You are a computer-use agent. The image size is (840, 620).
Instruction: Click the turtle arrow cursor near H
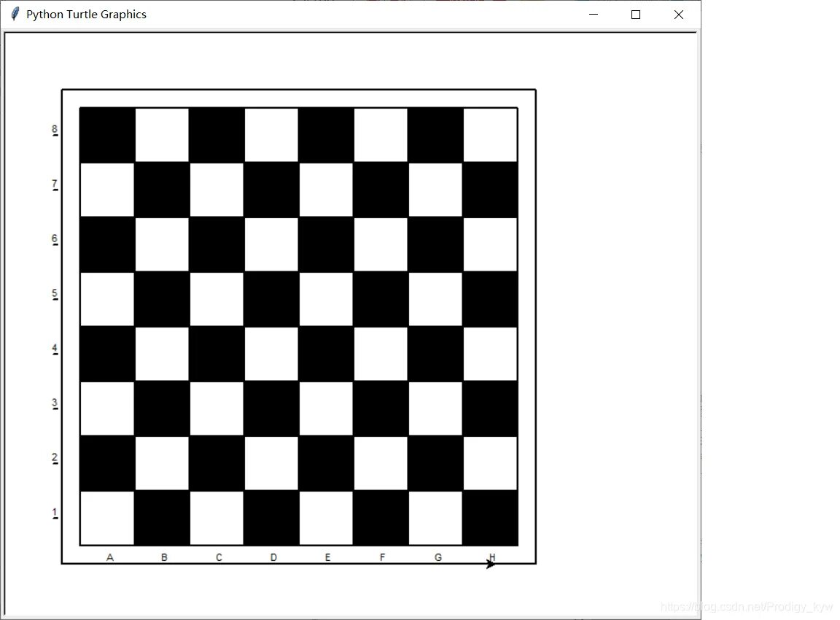pyautogui.click(x=490, y=564)
